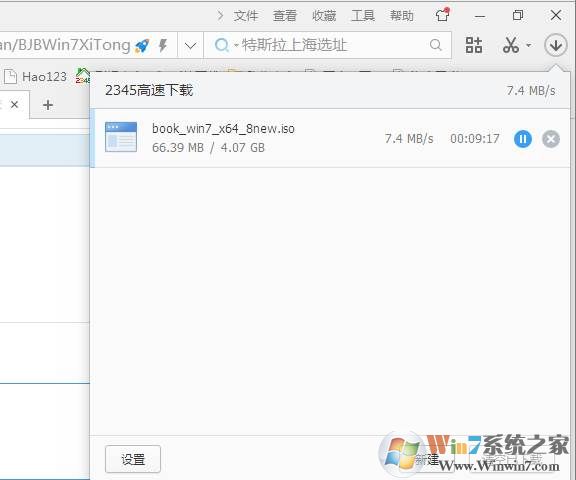The height and width of the screenshot is (480, 576).
Task: Open the download manager arrow icon
Action: point(555,45)
